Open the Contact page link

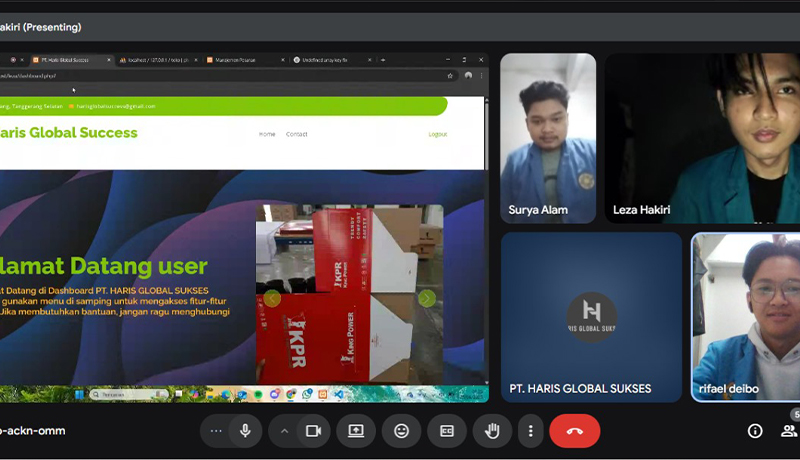pyautogui.click(x=296, y=134)
